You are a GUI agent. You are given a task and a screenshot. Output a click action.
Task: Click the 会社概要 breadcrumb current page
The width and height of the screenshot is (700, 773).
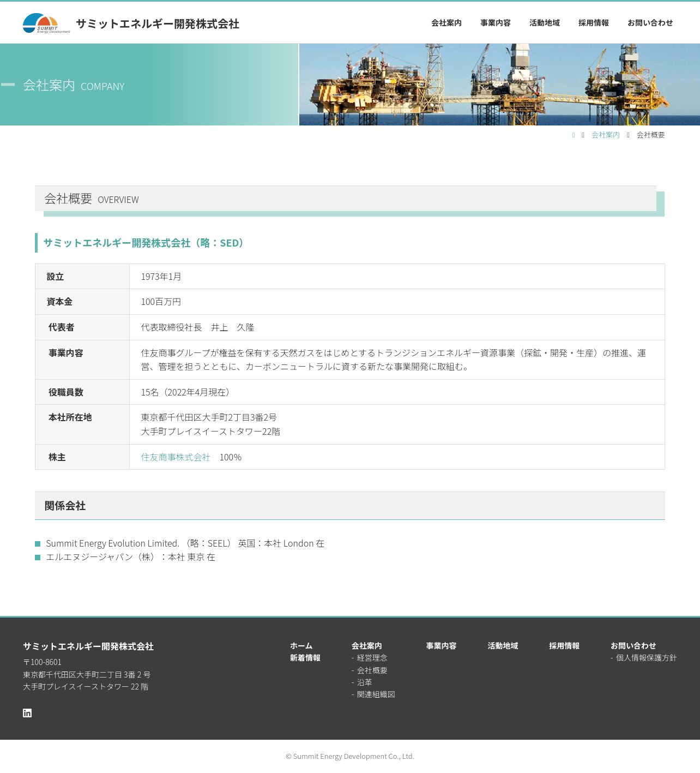(651, 135)
